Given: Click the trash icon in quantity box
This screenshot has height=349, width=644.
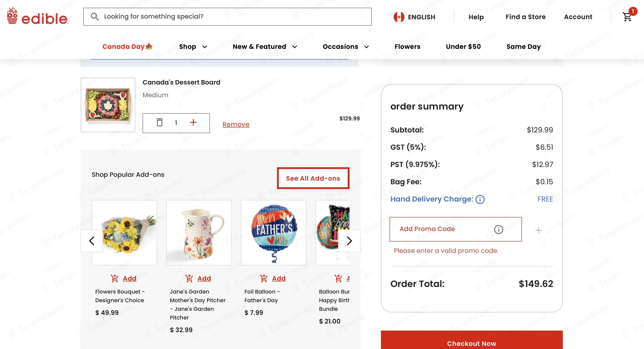Looking at the screenshot, I should point(159,122).
